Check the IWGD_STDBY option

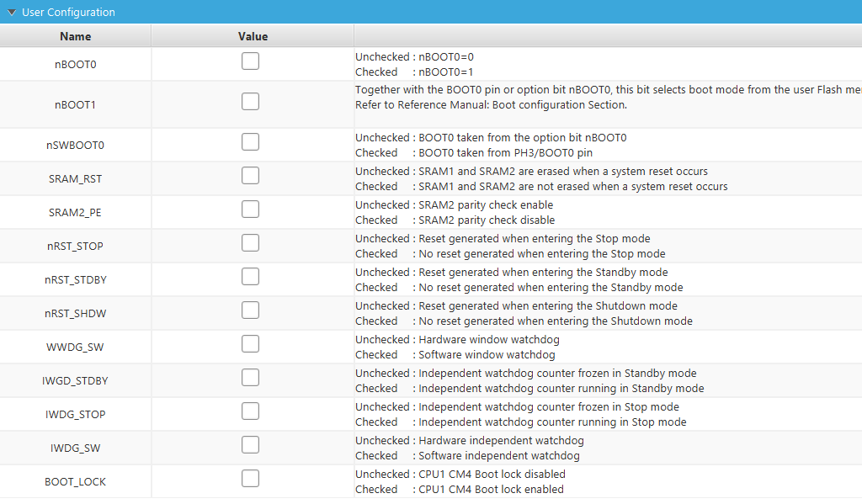click(250, 378)
